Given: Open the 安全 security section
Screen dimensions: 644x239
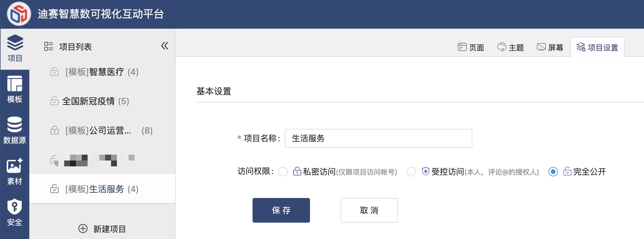Looking at the screenshot, I should 15,212.
